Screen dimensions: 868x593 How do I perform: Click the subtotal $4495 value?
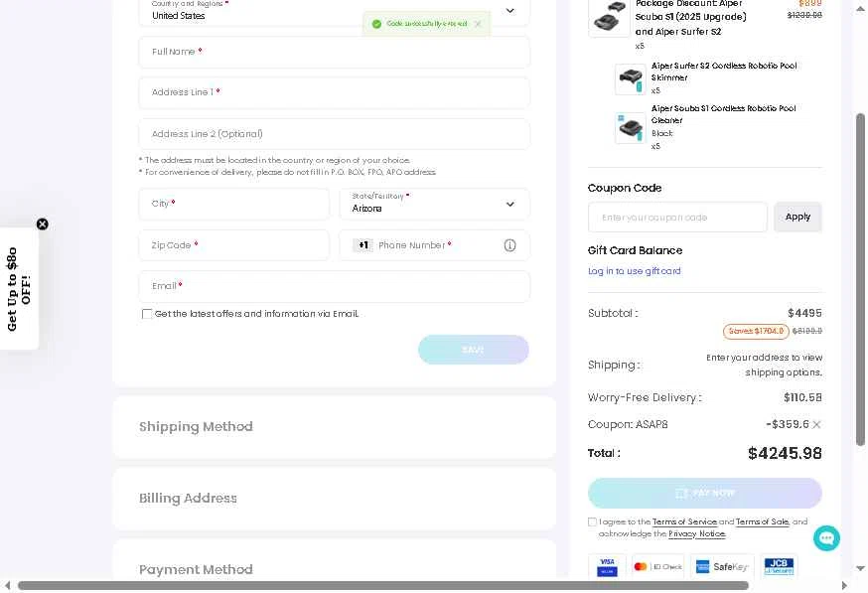(804, 314)
